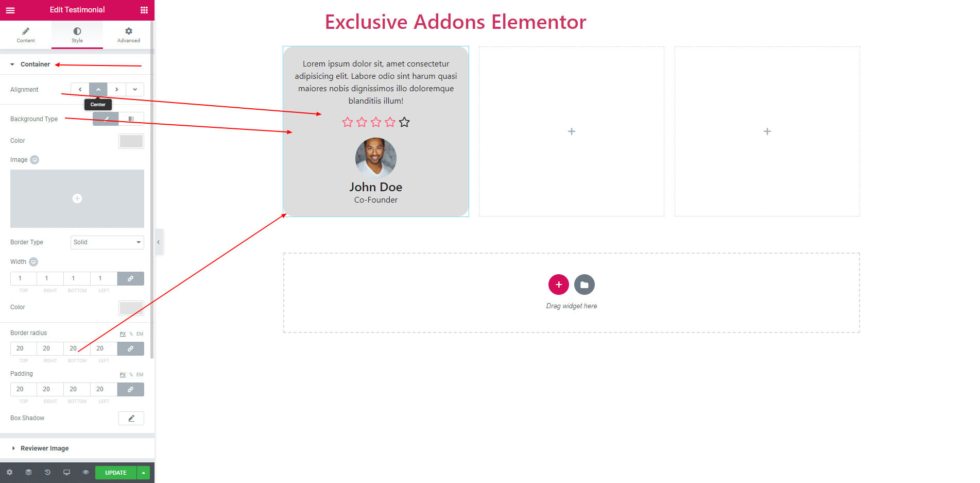The height and width of the screenshot is (483, 980).
Task: Open the Border Type dropdown
Action: pos(107,242)
